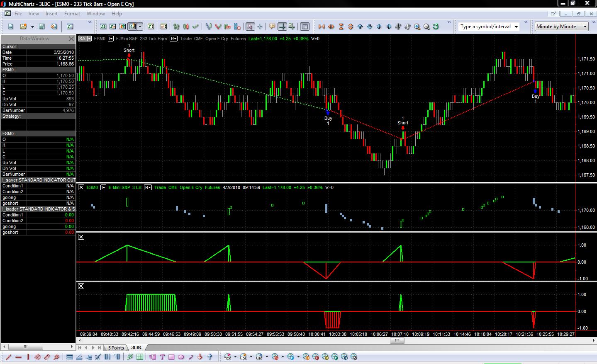Click the green reset scale arrow icon
This screenshot has width=597, height=364.
[x=436, y=27]
